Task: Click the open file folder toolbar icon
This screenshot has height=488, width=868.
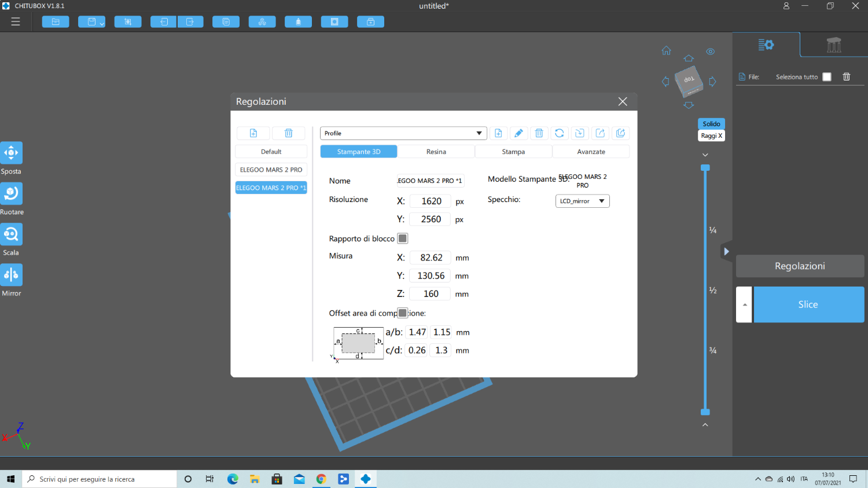Action: 56,22
